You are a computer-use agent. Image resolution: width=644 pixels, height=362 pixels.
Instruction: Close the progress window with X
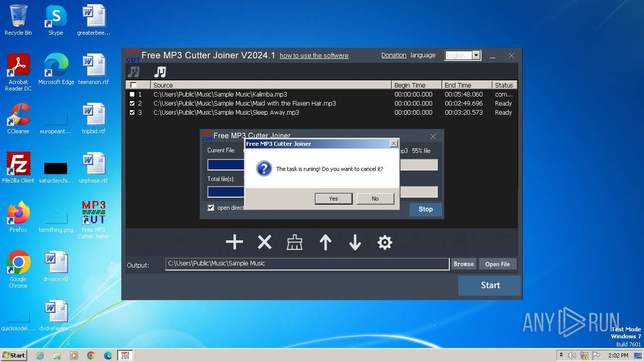pyautogui.click(x=433, y=136)
